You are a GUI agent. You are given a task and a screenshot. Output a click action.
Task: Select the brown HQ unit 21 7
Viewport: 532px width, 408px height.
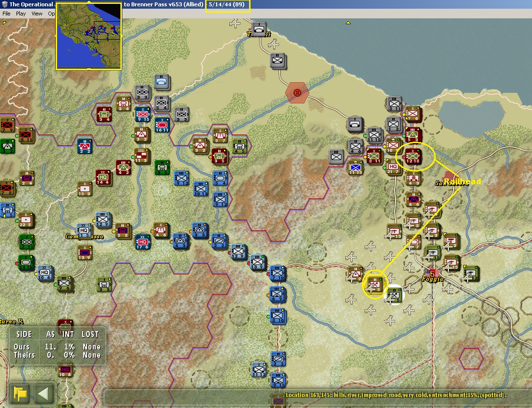click(394, 167)
